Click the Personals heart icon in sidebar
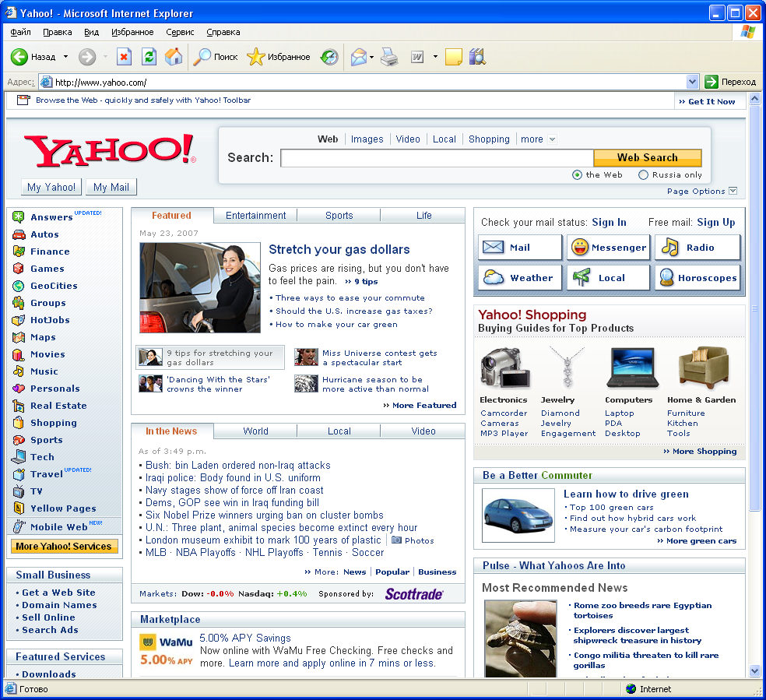 [x=19, y=389]
